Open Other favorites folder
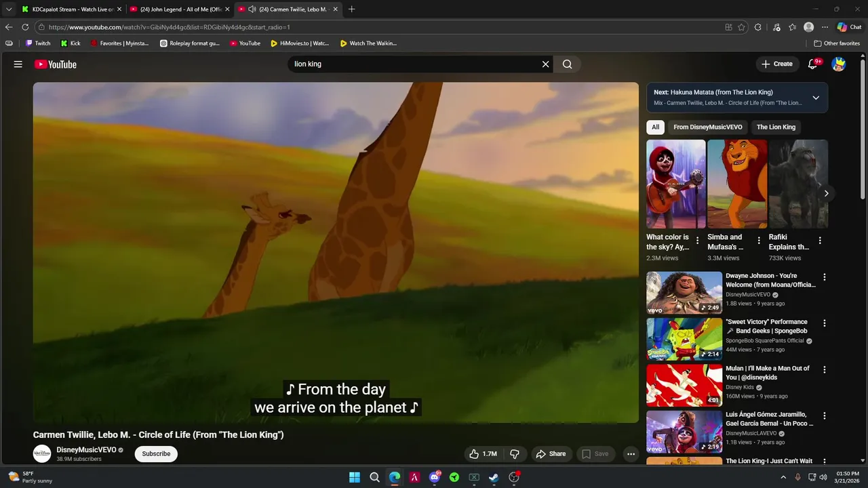This screenshot has height=488, width=868. [x=837, y=43]
